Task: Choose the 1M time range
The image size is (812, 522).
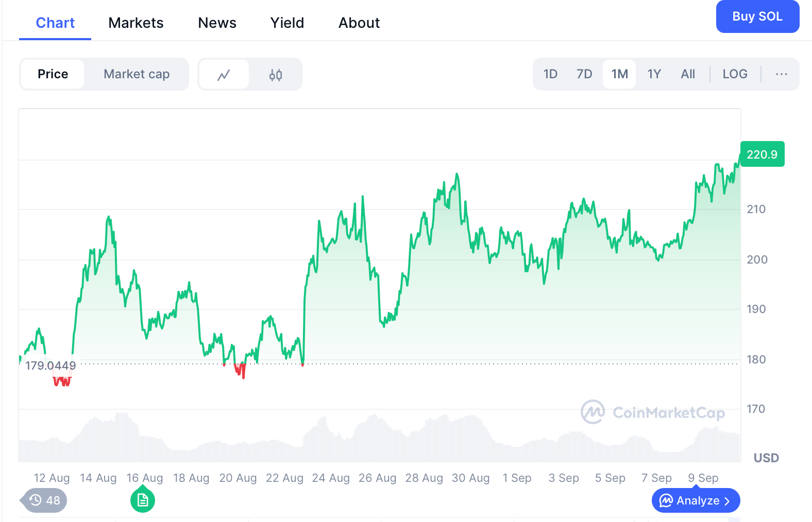Action: [619, 74]
